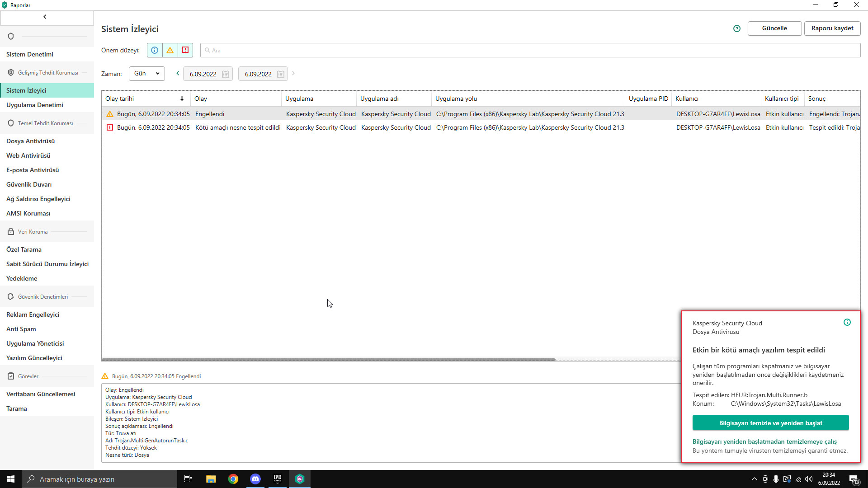Open the start date calendar picker

pyautogui.click(x=226, y=74)
